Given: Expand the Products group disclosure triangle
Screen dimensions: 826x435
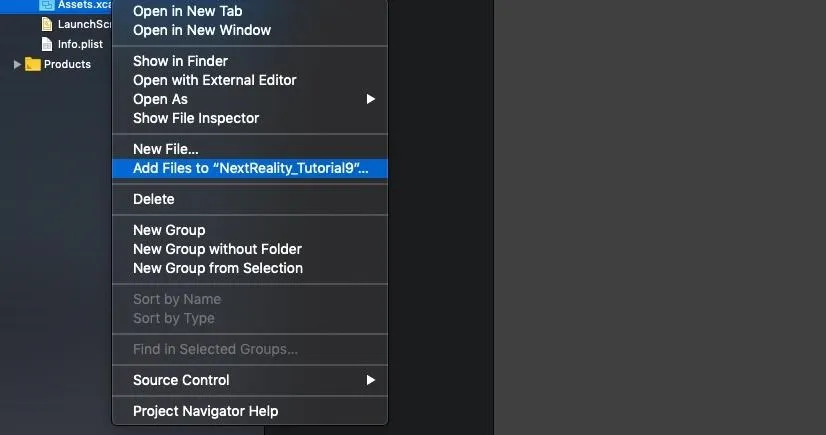Looking at the screenshot, I should [x=17, y=64].
